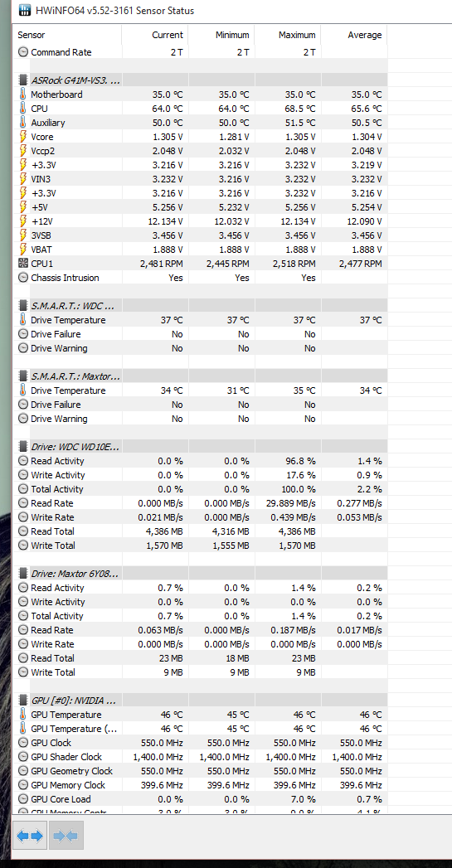
Task: Select the Drive: Maxtor 6Y08 group header
Action: coord(199,574)
